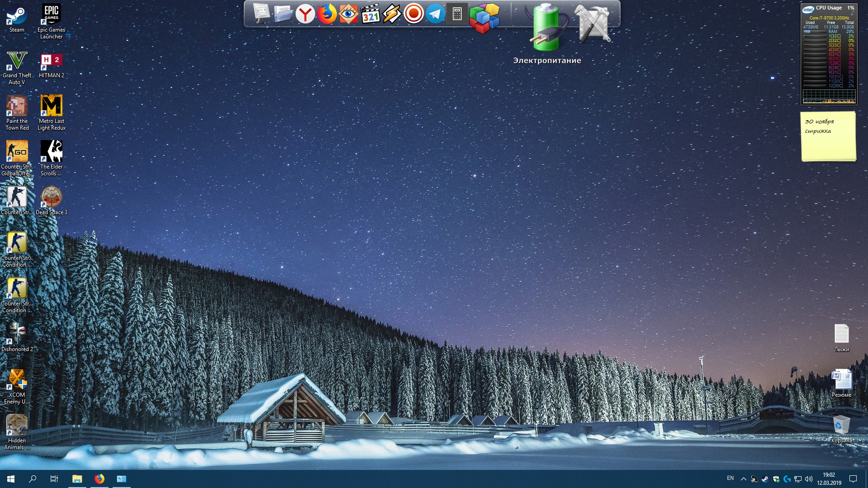The image size is (868, 488).
Task: Open the volume speaker tray icon
Action: coord(809,479)
